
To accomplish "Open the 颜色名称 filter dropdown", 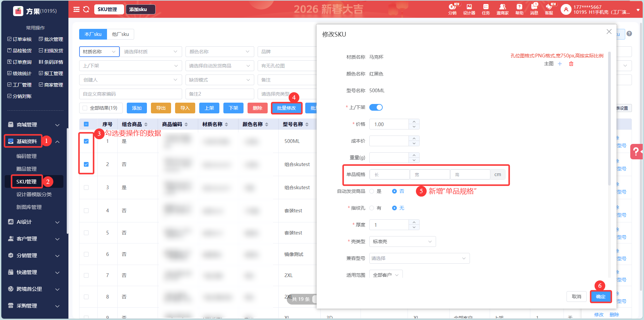I will click(220, 52).
